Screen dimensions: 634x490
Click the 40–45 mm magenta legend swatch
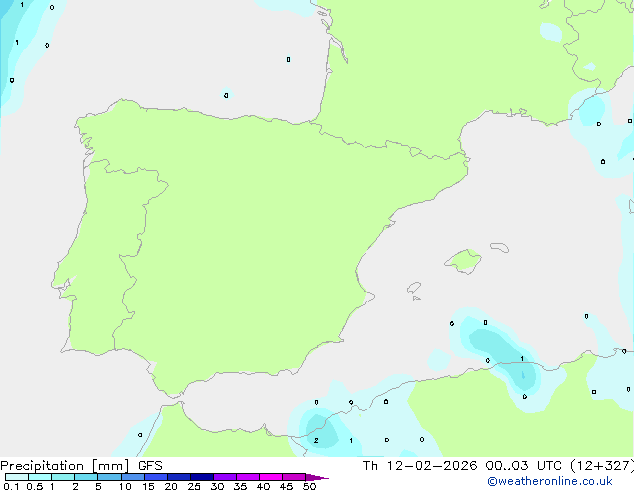coord(271,477)
